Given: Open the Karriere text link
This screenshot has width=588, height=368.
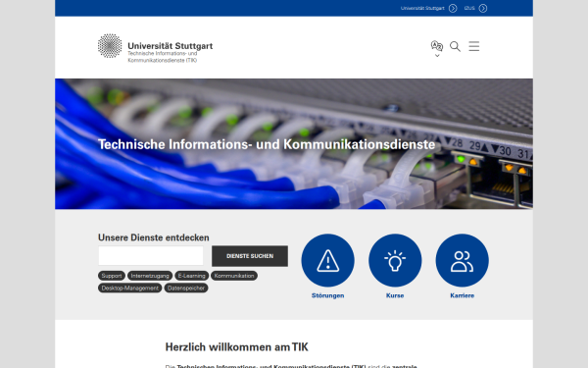Looking at the screenshot, I should pos(462,295).
